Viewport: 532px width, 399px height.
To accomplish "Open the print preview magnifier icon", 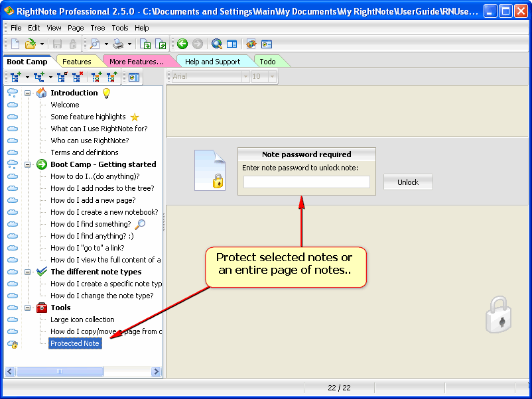I will [95, 44].
